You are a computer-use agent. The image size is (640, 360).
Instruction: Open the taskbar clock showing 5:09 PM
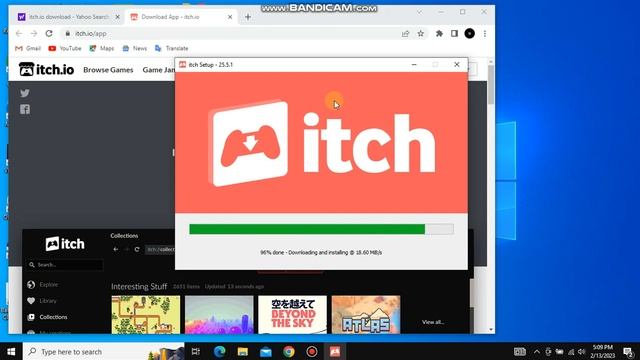click(602, 351)
